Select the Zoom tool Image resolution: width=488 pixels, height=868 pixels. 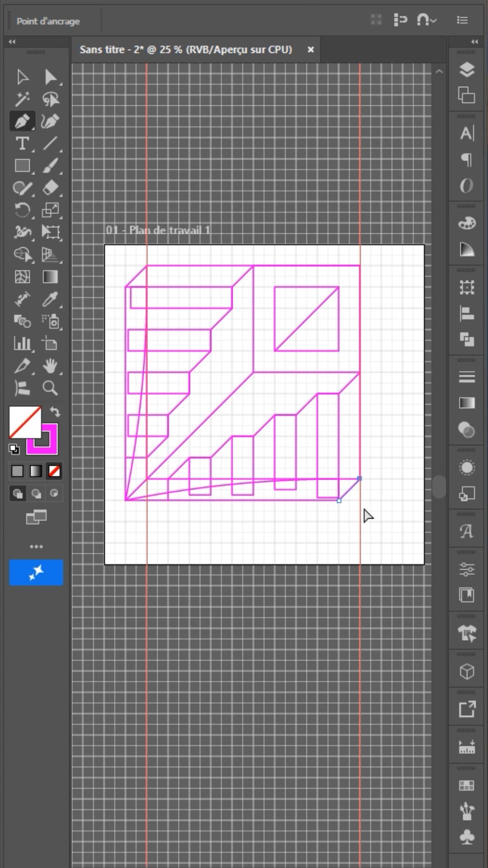tap(50, 388)
